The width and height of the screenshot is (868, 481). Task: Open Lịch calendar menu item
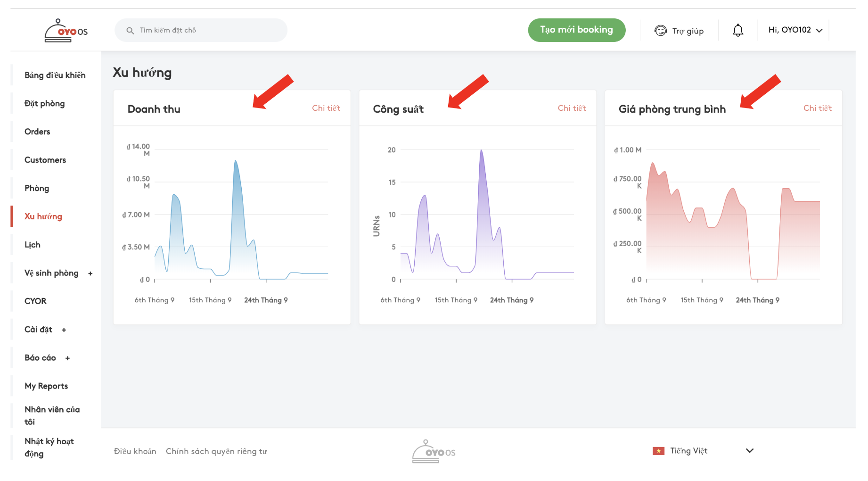33,245
